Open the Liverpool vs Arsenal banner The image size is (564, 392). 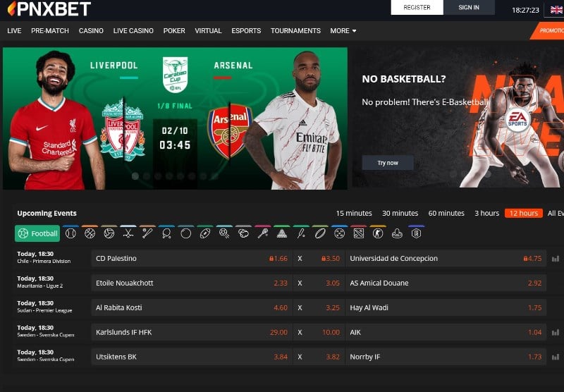pyautogui.click(x=175, y=118)
